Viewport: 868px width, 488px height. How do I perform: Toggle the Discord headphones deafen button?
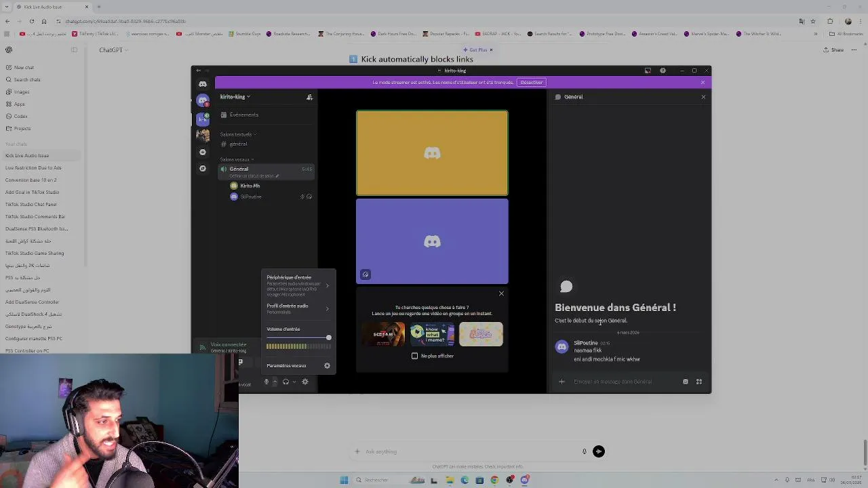(285, 382)
